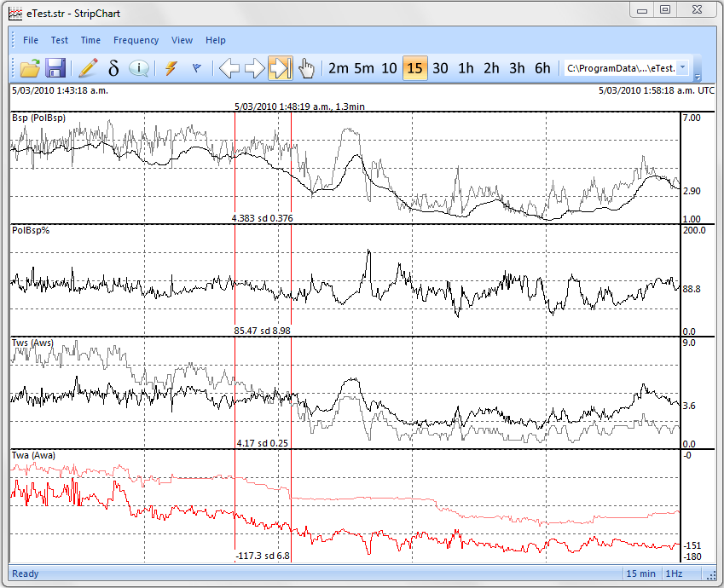Open the Time menu

point(90,40)
